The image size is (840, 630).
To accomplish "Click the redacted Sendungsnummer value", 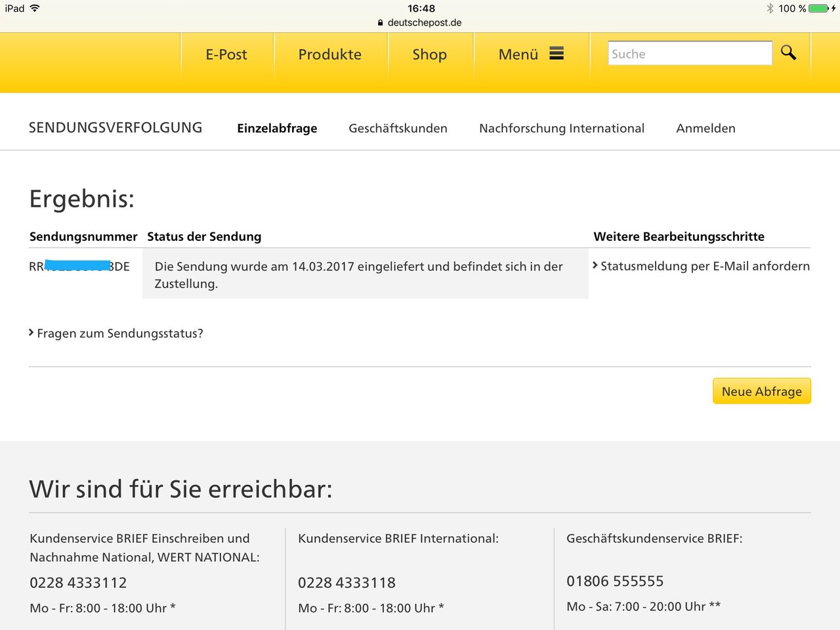I will tap(79, 266).
